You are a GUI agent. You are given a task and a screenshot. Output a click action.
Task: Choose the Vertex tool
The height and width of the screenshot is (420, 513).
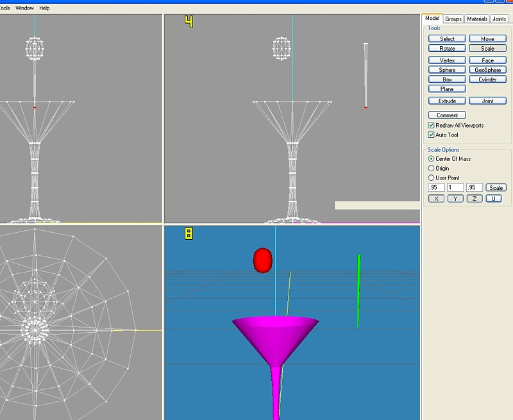(447, 60)
